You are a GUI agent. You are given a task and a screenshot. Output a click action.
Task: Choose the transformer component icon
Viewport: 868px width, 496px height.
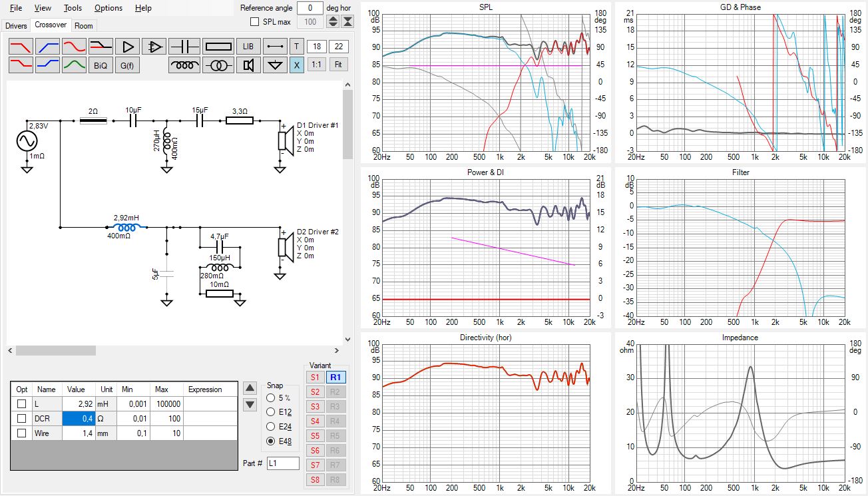218,65
